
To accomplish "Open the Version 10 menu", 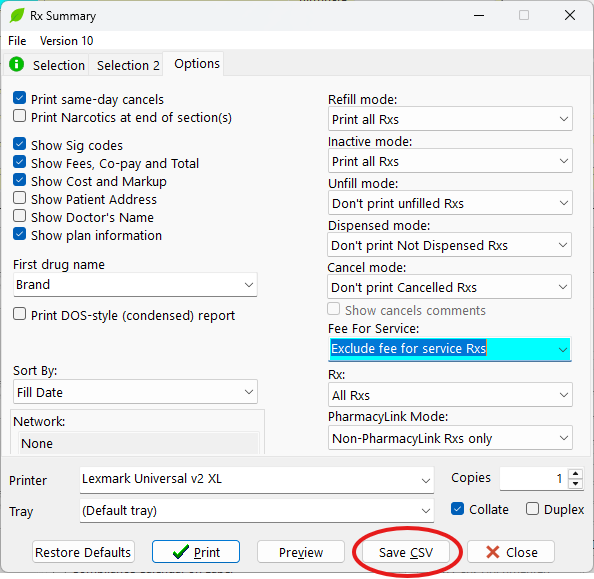I will click(x=66, y=41).
